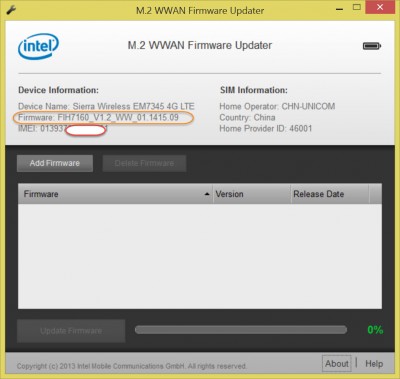Click the SIM Information heading
The width and height of the screenshot is (400, 379).
254,90
